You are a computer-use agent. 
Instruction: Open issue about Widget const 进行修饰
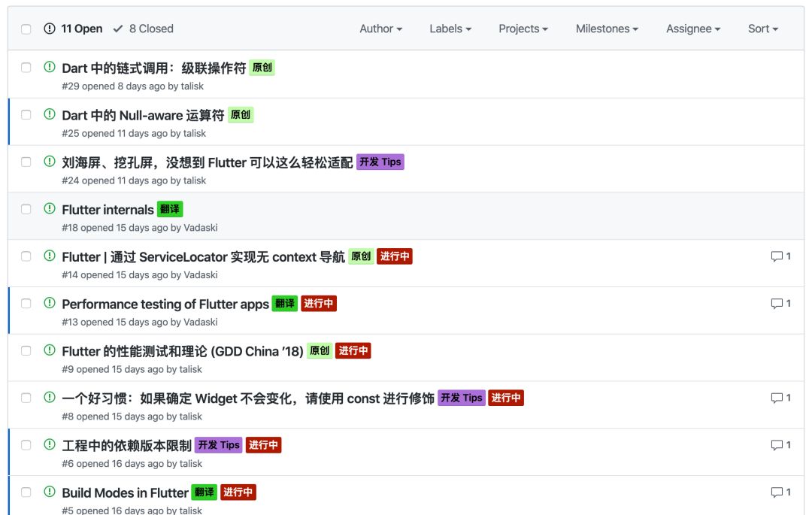(247, 398)
